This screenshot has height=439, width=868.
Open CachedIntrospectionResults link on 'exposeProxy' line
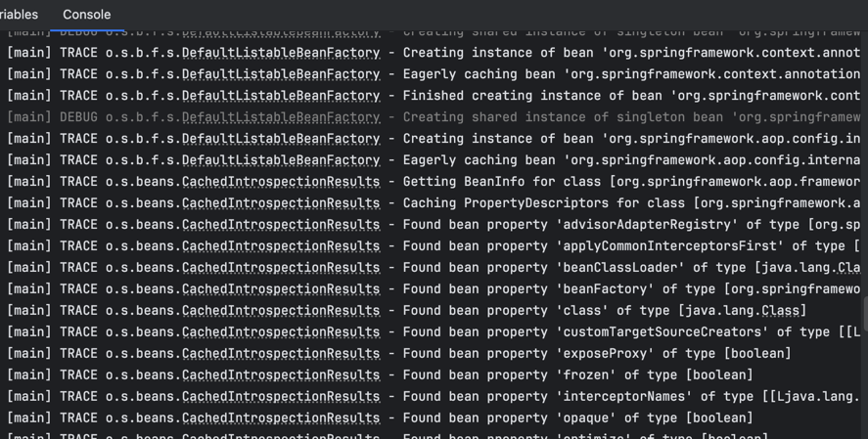[281, 354]
